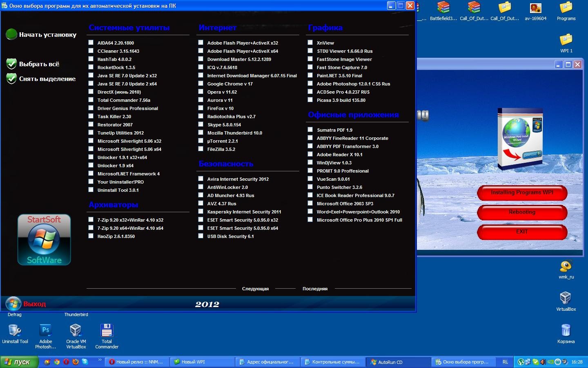The image size is (588, 368).
Task: Open the VirtualBox icon on desktop right side
Action: (566, 301)
